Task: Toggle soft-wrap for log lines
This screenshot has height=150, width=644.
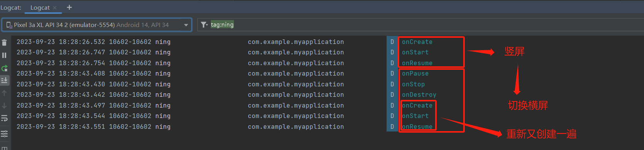Action: (x=4, y=118)
